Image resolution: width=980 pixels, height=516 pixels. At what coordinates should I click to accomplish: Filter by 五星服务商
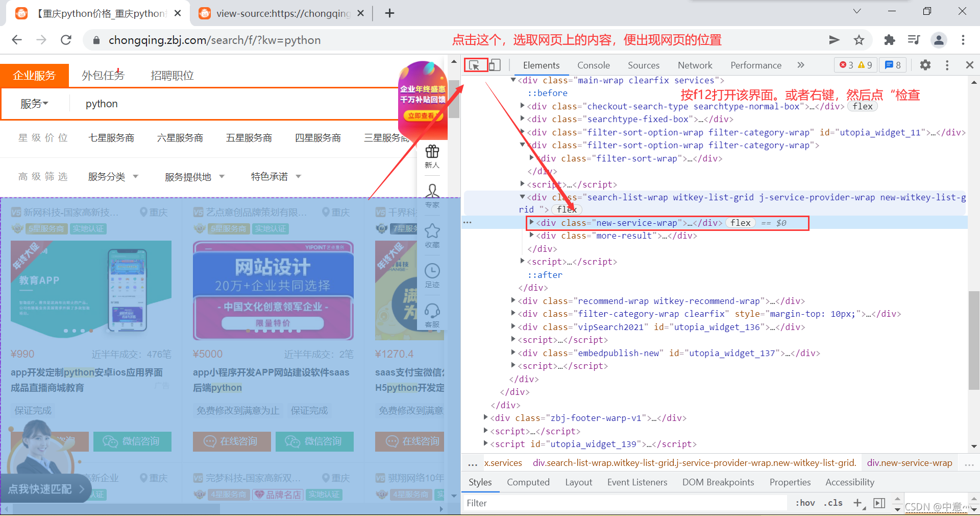(249, 138)
